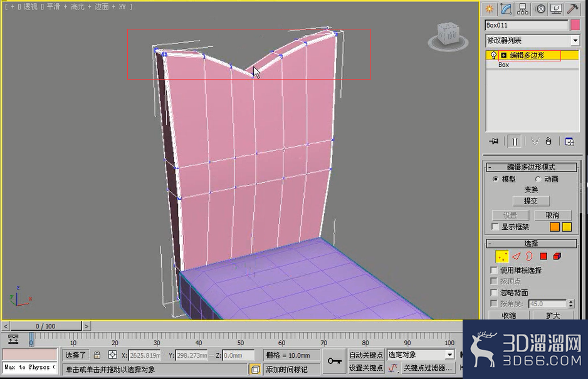
Task: Enable the 显示框架 checkbox
Action: (495, 227)
